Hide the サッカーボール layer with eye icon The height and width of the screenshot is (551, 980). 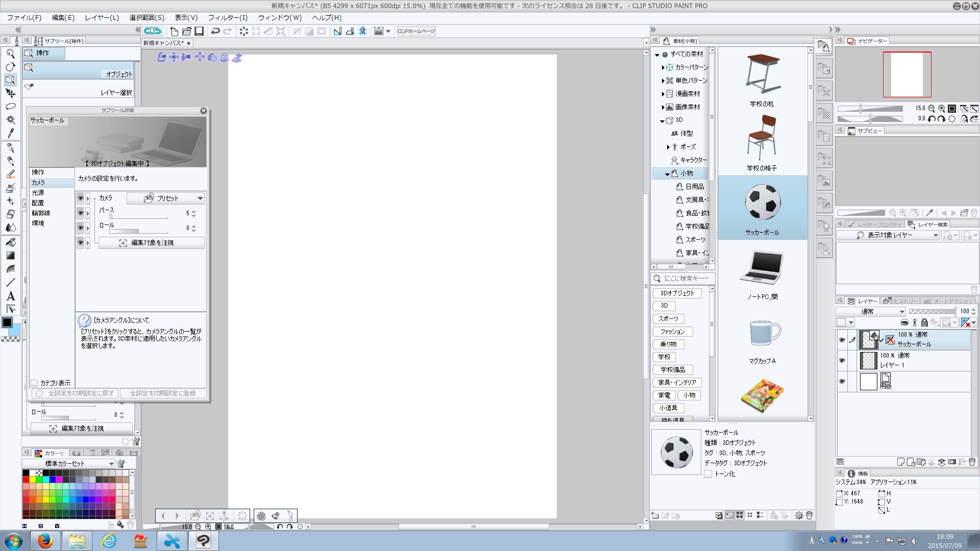[x=842, y=340]
